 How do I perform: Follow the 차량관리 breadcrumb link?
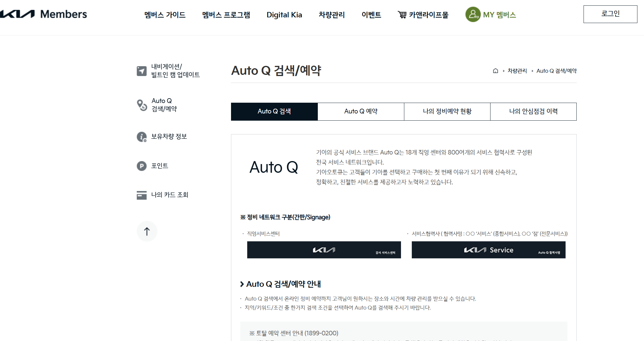click(517, 71)
